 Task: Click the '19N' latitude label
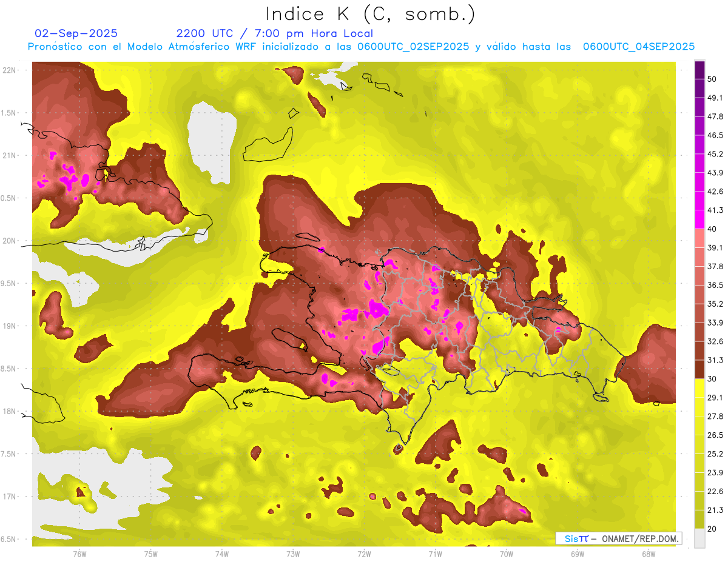(x=10, y=326)
